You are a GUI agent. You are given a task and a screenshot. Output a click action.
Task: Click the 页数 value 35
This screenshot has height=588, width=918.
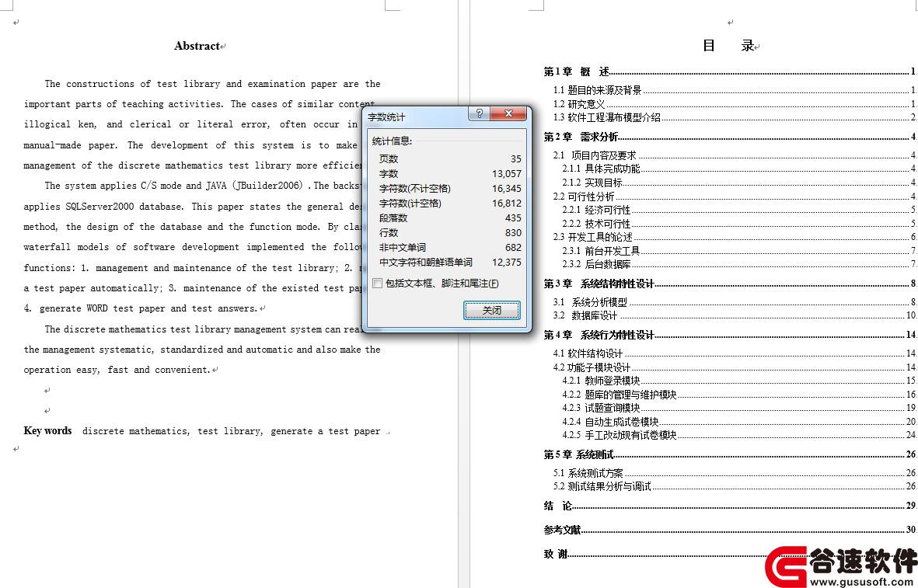click(x=515, y=159)
